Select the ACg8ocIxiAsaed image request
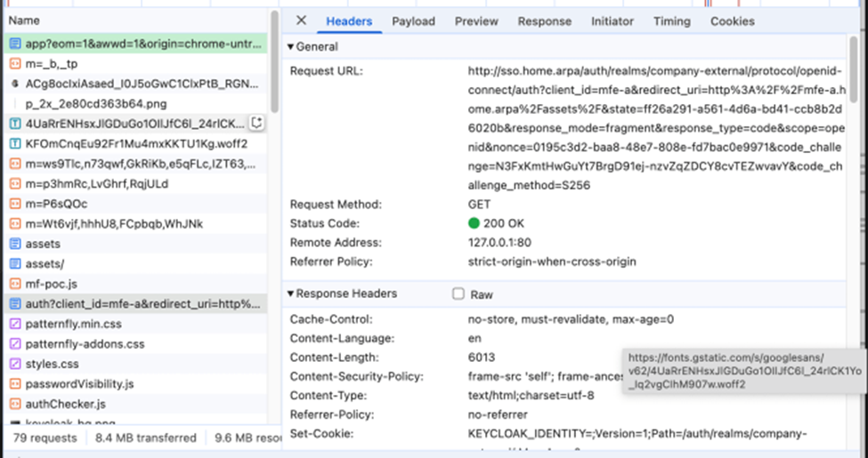The height and width of the screenshot is (458, 868). click(135, 84)
